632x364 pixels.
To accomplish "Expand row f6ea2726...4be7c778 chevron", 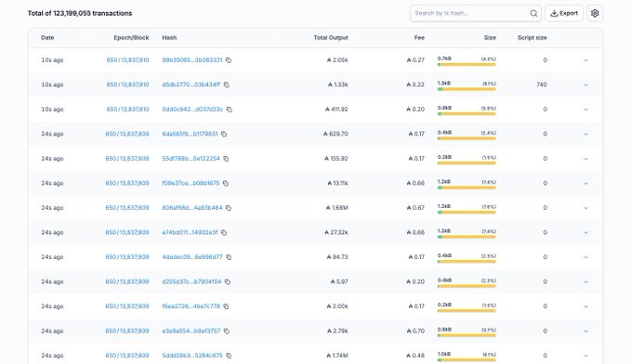I will (x=586, y=306).
